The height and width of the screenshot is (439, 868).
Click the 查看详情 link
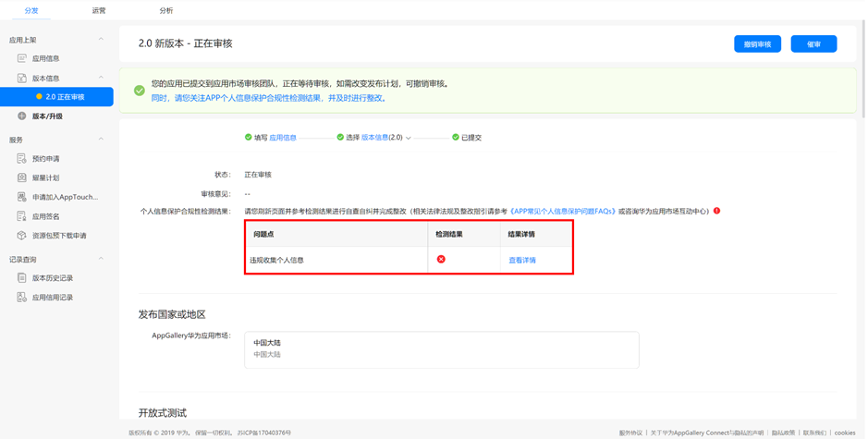coord(522,261)
